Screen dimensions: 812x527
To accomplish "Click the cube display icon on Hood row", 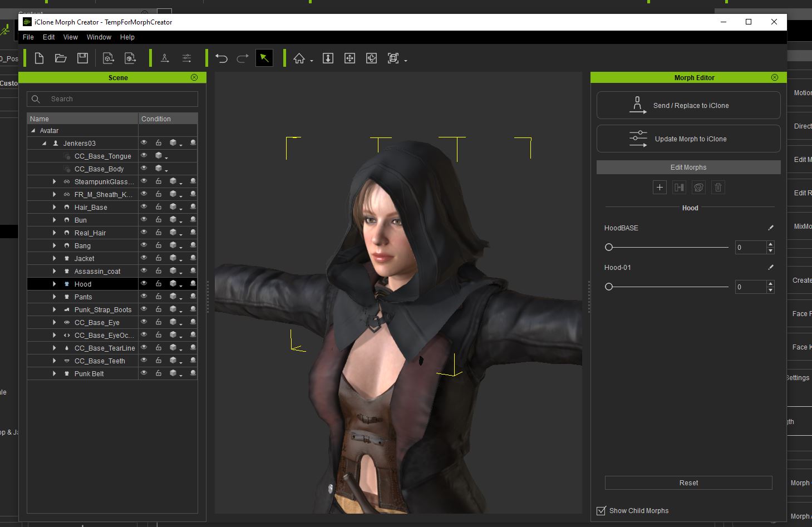I will (x=174, y=284).
